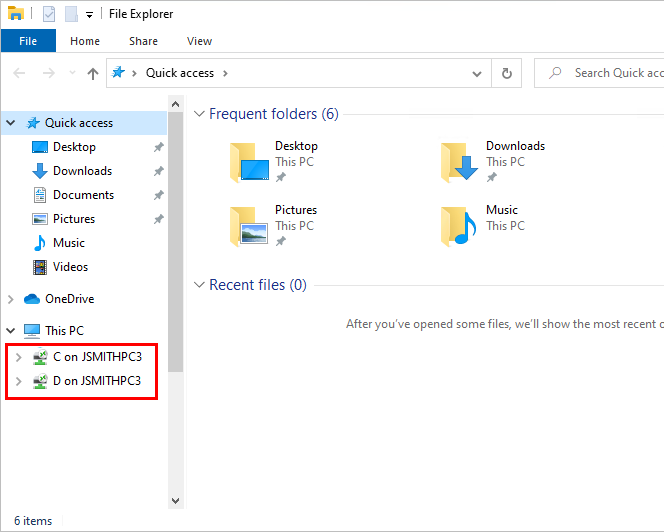Image resolution: width=664 pixels, height=532 pixels.
Task: Open Downloads in the navigation pane
Action: pyautogui.click(x=82, y=171)
